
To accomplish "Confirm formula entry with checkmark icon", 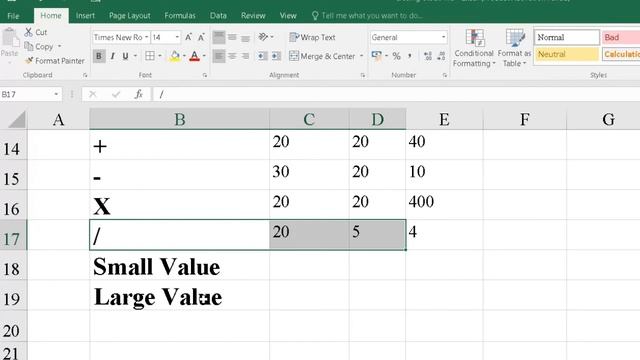I will 116,94.
